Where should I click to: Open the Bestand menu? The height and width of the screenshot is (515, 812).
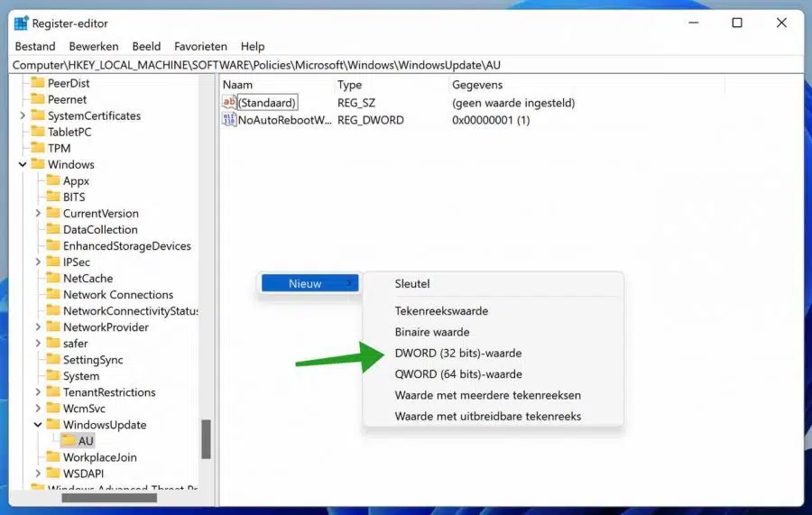click(35, 47)
